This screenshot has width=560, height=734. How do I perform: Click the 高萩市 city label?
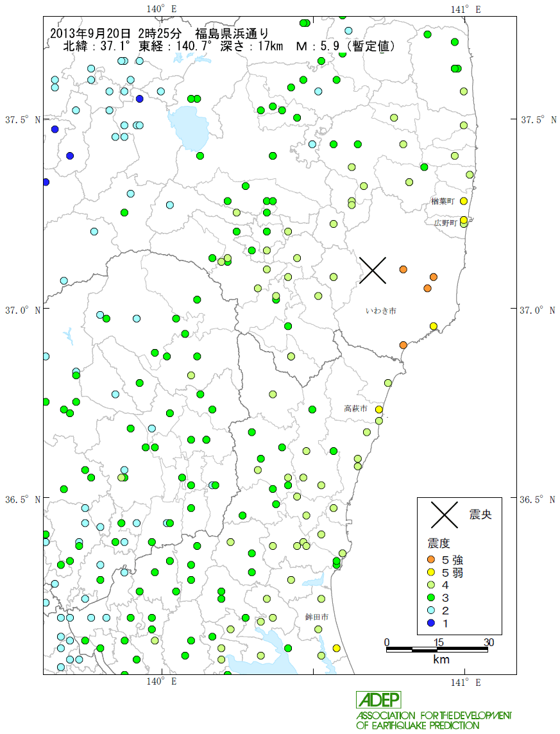click(355, 408)
